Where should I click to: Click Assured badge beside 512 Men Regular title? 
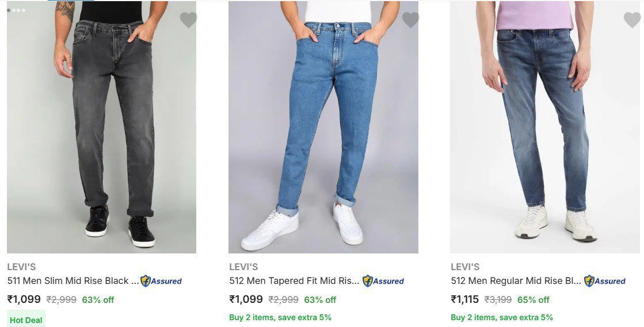pyautogui.click(x=605, y=281)
